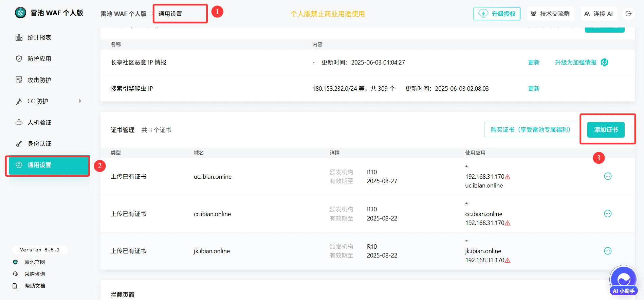Click the logout icon at top right
The width and height of the screenshot is (644, 300).
click(628, 14)
